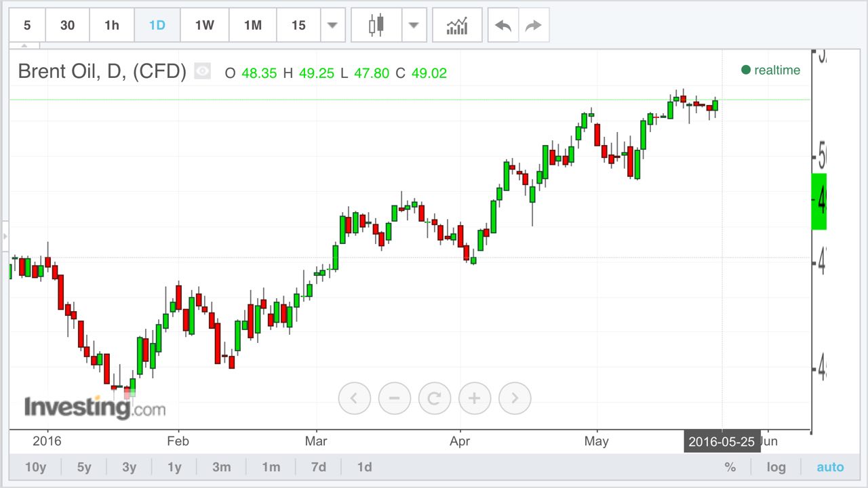
Task: Click the realtime status indicator
Action: 771,70
